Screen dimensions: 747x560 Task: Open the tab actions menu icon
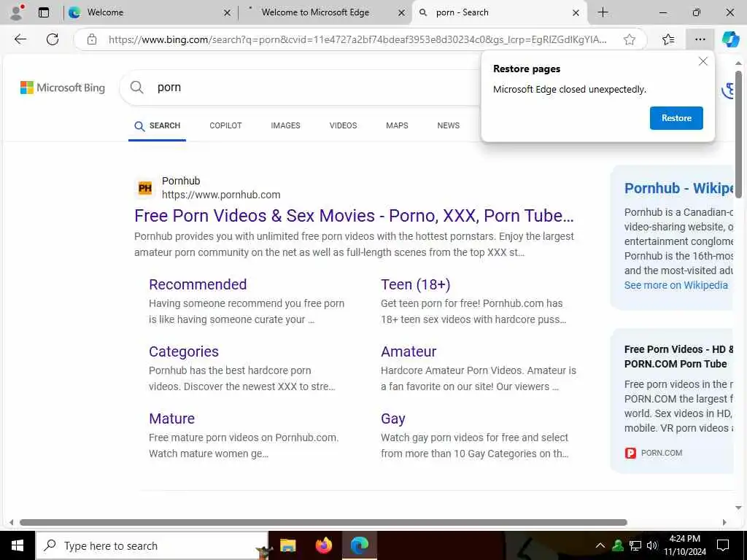tap(44, 13)
